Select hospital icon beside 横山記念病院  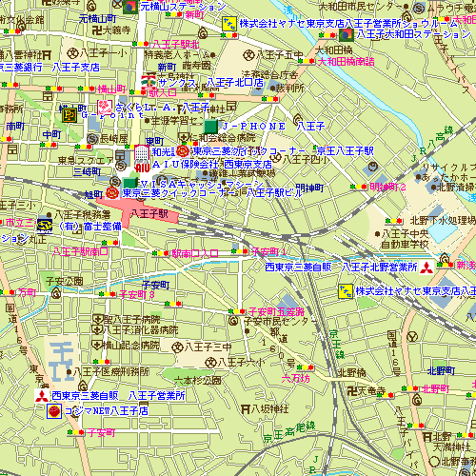[x=96, y=345]
